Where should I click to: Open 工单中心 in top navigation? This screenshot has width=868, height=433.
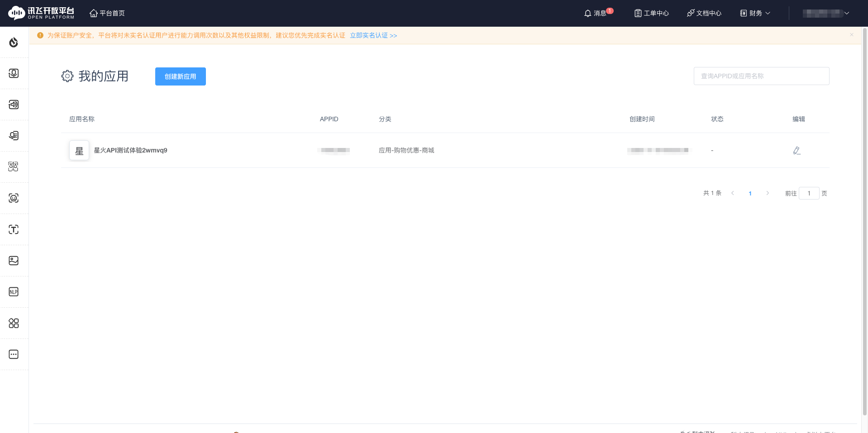(651, 13)
